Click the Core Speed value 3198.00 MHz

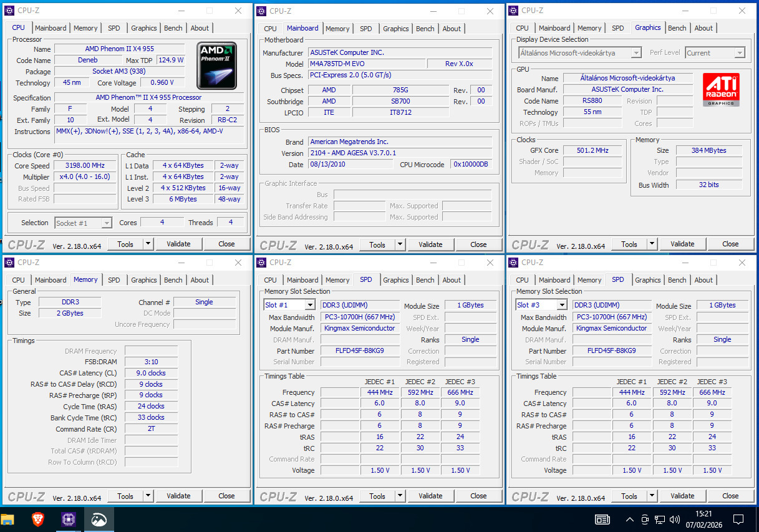click(x=85, y=165)
